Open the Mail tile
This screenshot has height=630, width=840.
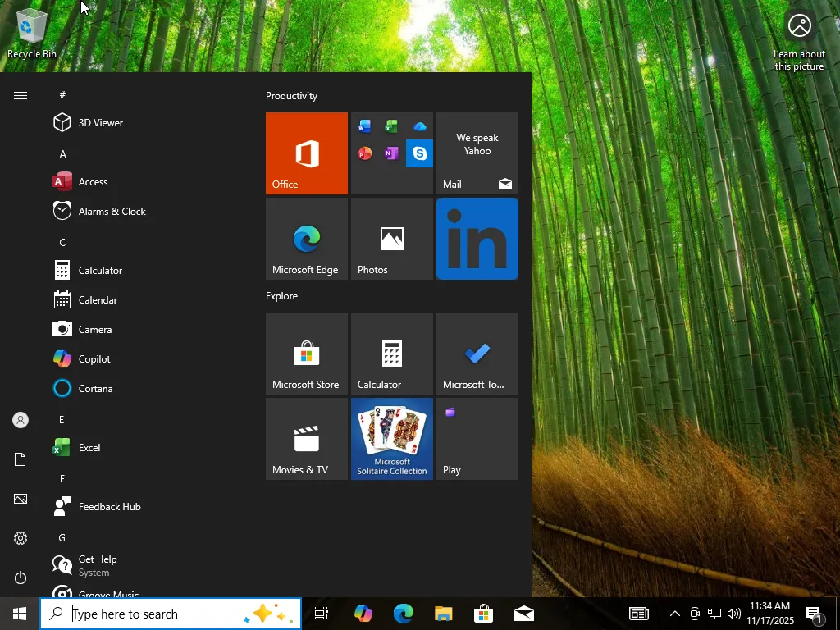(x=477, y=153)
